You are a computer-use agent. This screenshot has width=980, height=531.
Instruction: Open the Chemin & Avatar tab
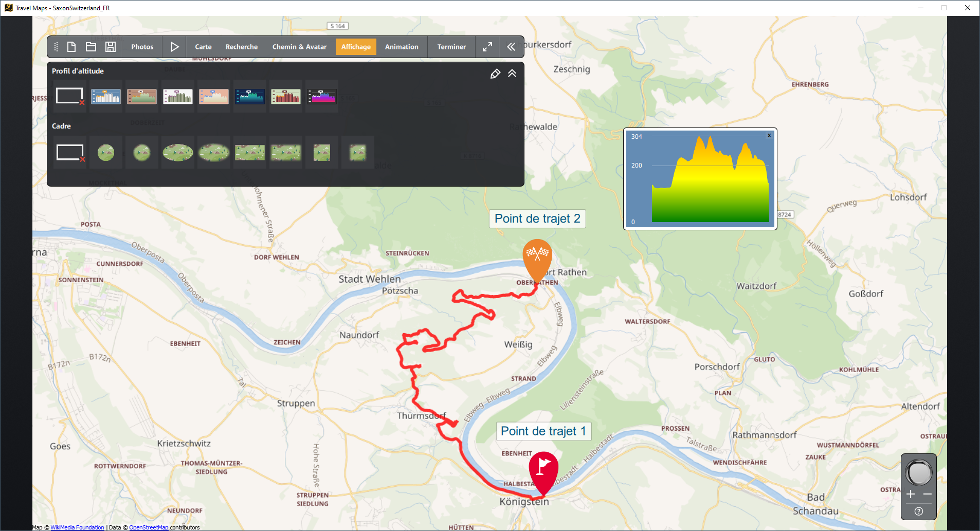[299, 47]
